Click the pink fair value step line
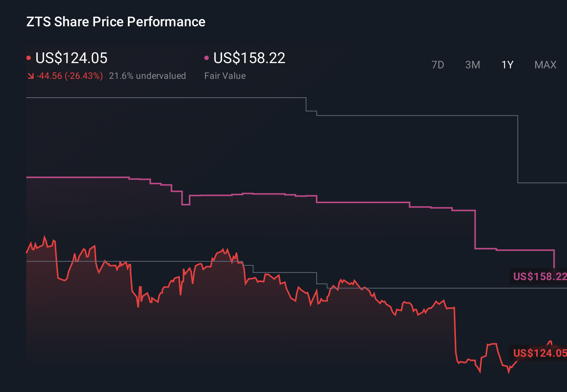 click(263, 194)
